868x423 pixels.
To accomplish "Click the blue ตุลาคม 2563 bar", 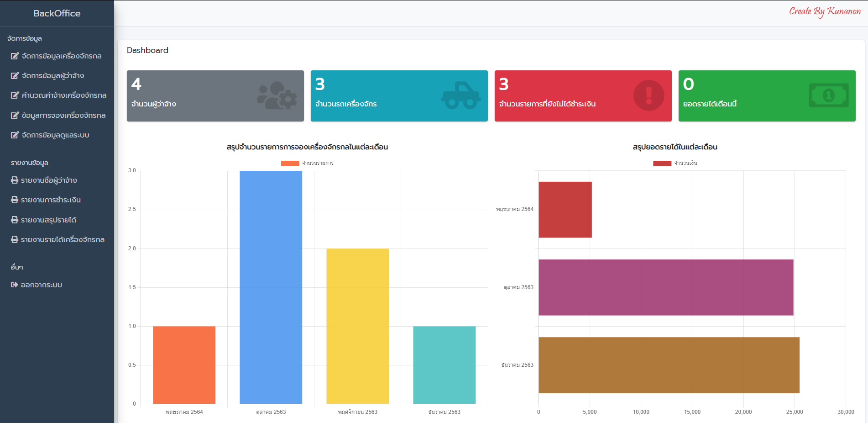I will (271, 287).
